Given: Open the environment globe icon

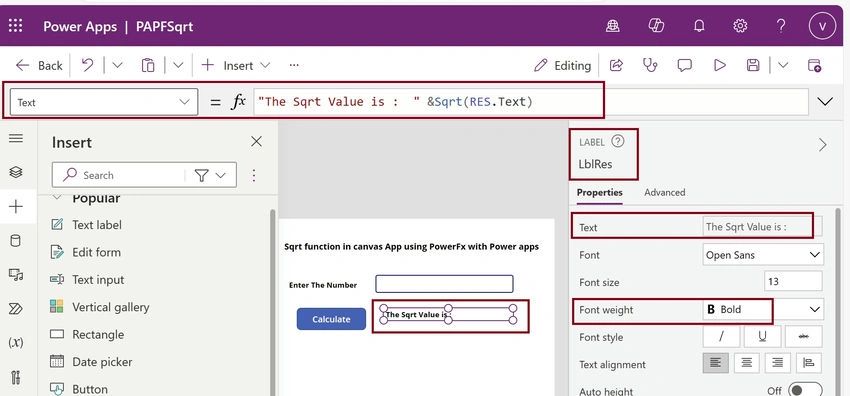Looking at the screenshot, I should (613, 26).
